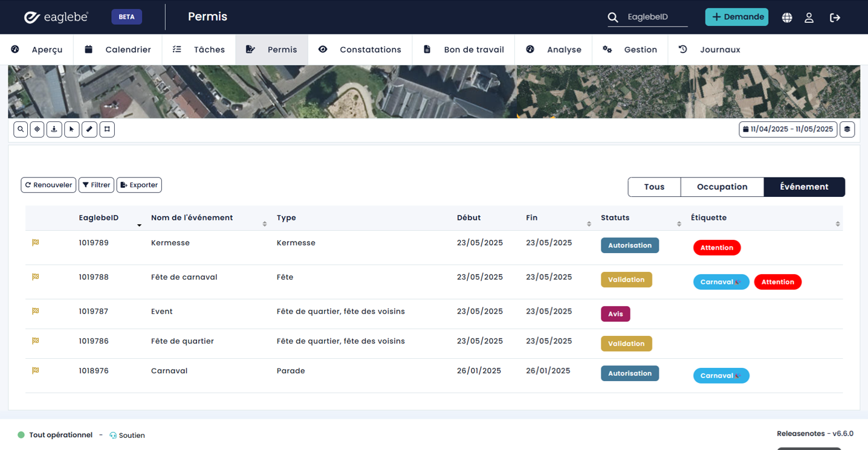Viewport: 868px width, 450px height.
Task: Click Validation status of Fête de quartier
Action: tap(626, 344)
